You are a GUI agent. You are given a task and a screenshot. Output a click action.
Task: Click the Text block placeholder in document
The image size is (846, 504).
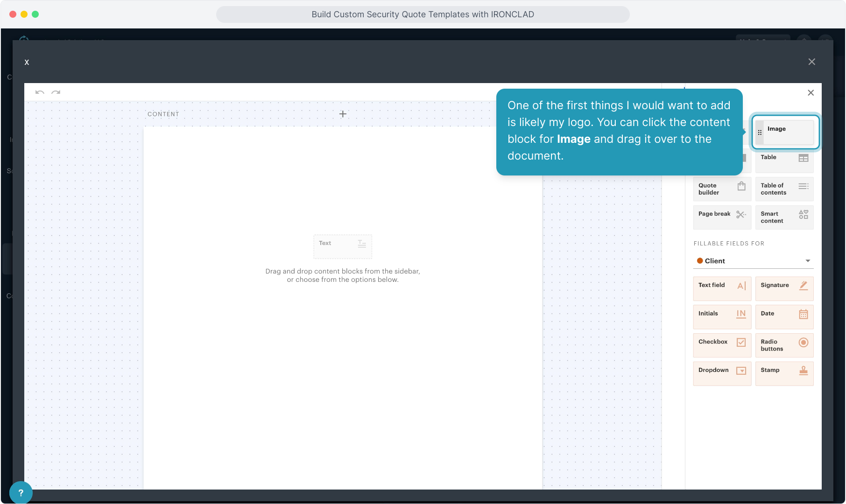point(343,246)
